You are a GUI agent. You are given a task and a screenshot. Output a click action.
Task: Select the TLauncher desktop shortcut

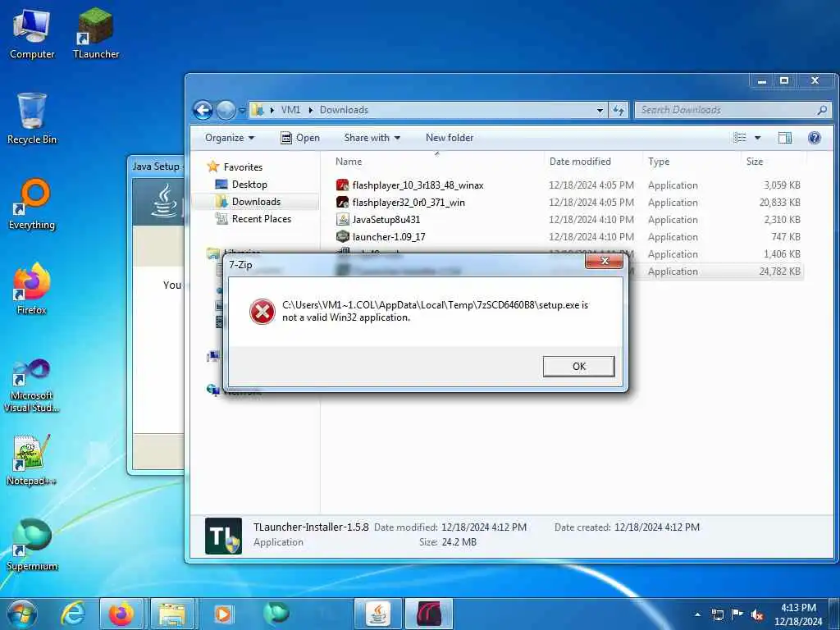coord(96,34)
